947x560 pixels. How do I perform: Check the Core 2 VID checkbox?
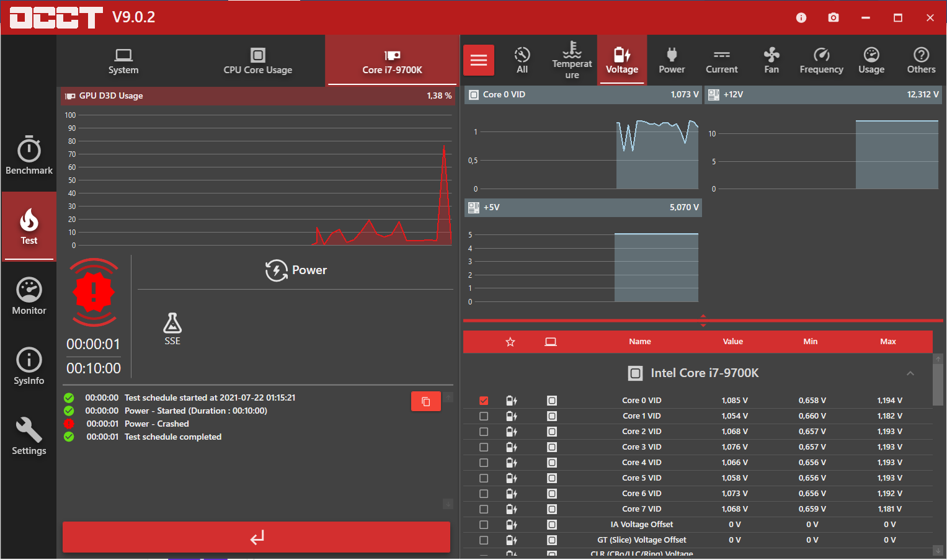(x=484, y=432)
